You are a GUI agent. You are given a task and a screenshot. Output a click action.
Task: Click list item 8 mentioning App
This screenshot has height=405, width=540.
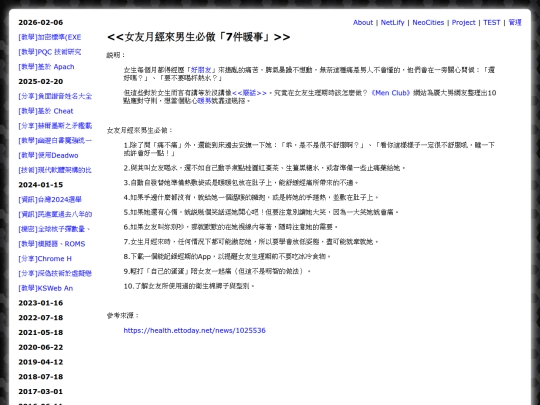227,257
